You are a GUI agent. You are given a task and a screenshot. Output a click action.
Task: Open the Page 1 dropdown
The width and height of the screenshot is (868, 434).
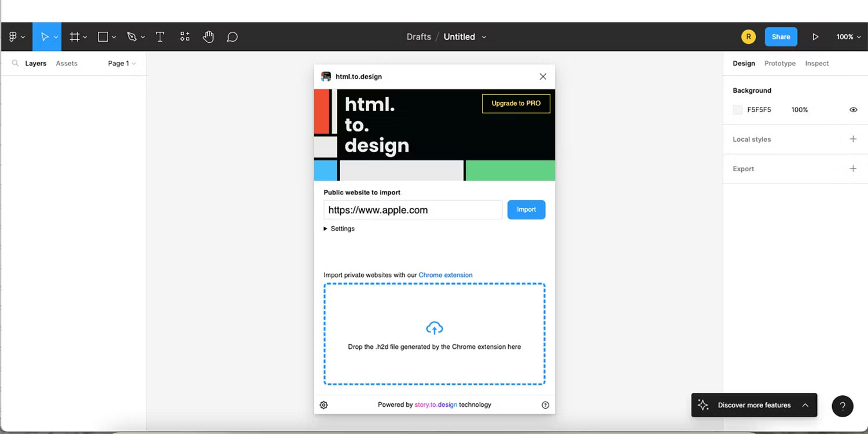[x=122, y=64]
